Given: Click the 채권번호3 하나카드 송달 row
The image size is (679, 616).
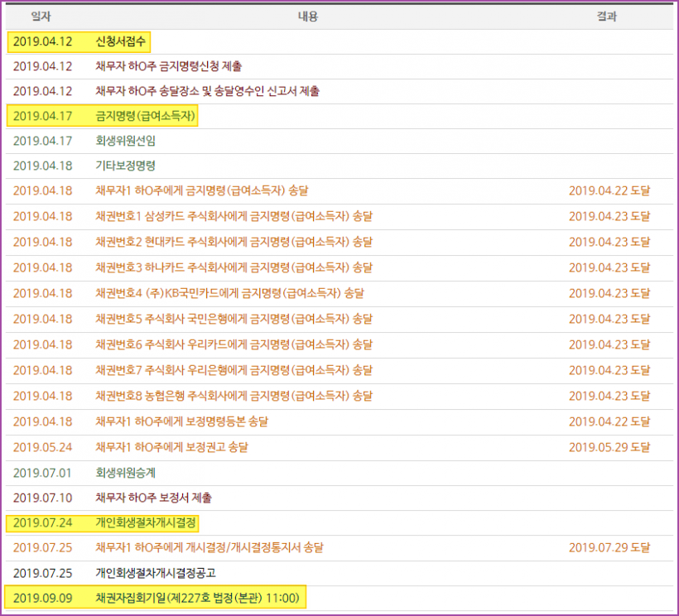Looking at the screenshot, I should (339, 267).
